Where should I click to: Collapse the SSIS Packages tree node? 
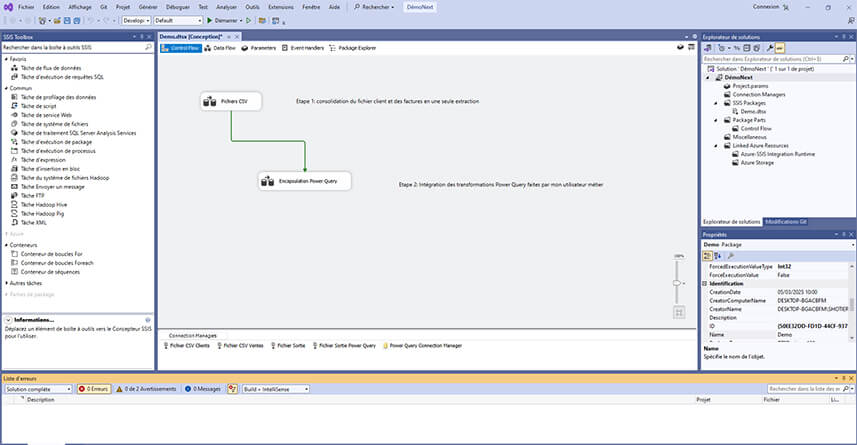coord(716,103)
